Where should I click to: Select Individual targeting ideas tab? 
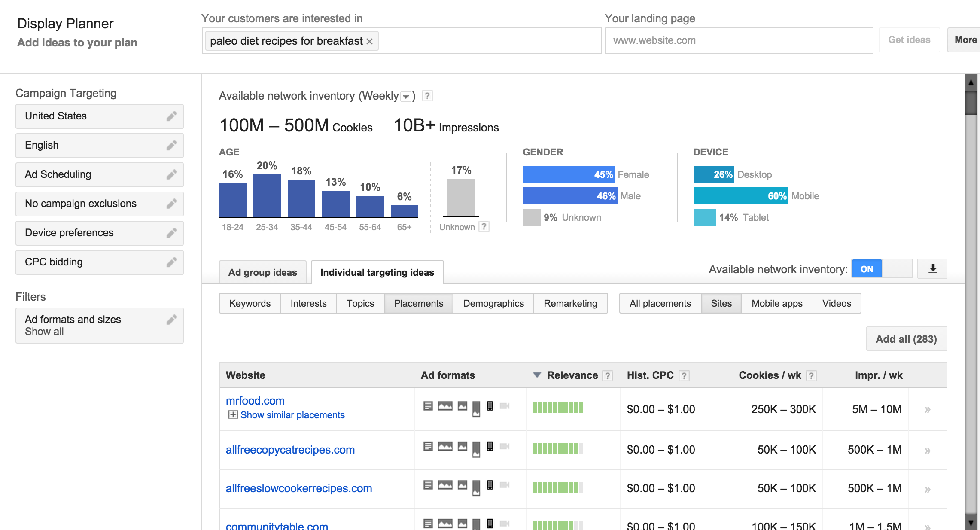[377, 272]
